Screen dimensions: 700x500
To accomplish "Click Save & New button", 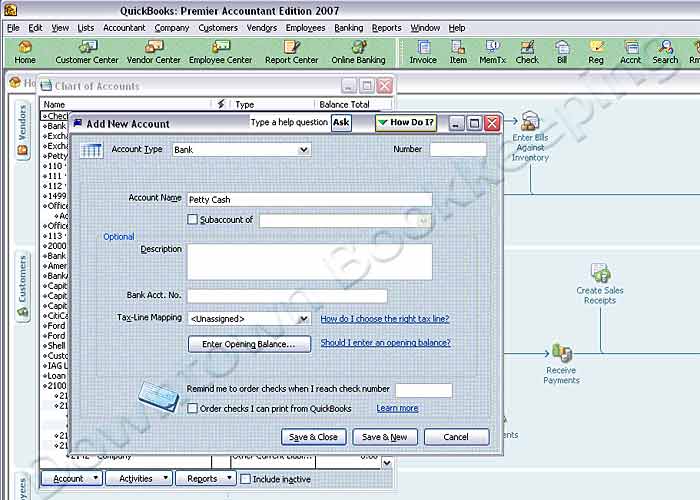I will (385, 437).
